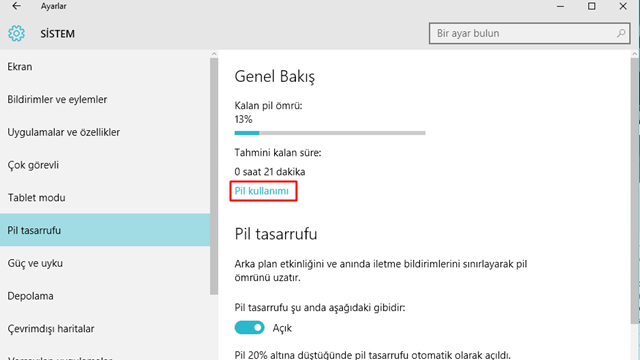
Task: Click the '13%' battery value
Action: click(x=243, y=120)
